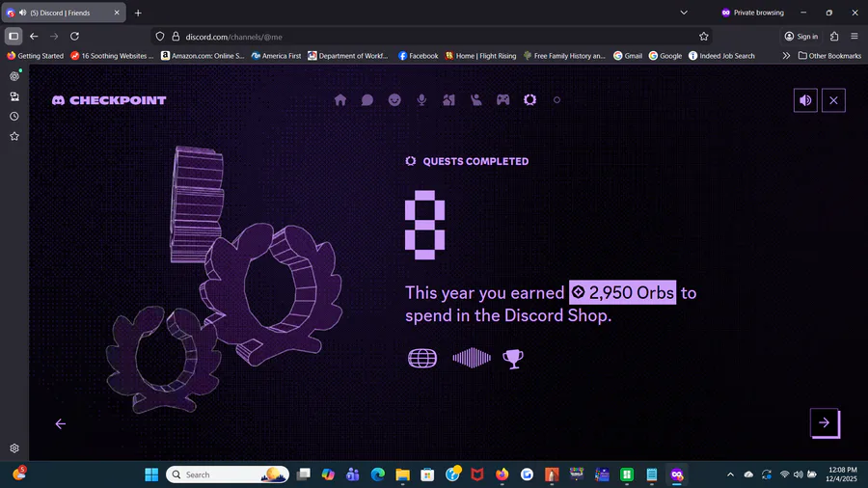The width and height of the screenshot is (868, 488).
Task: Open synced tabs in the sidebar
Action: (14, 96)
